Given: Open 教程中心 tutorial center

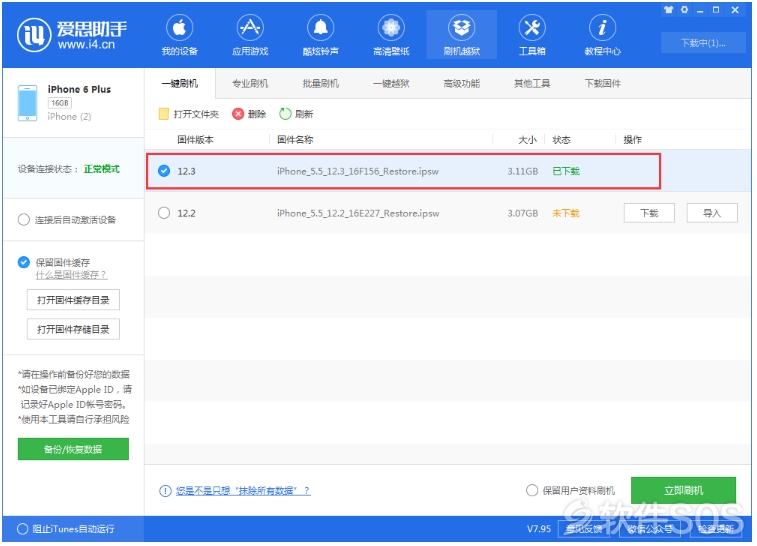Looking at the screenshot, I should pos(603,35).
